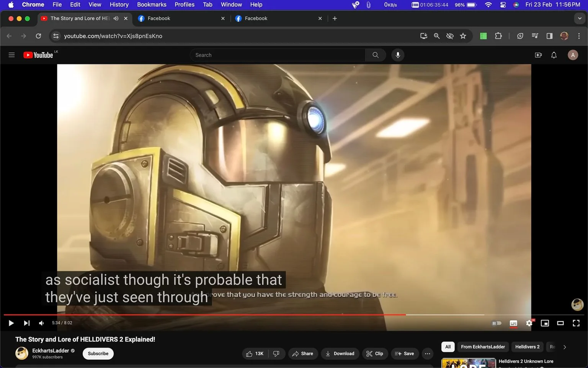Screen dimensions: 588x368
Task: Open the Chrome tab search dropdown
Action: (580, 18)
